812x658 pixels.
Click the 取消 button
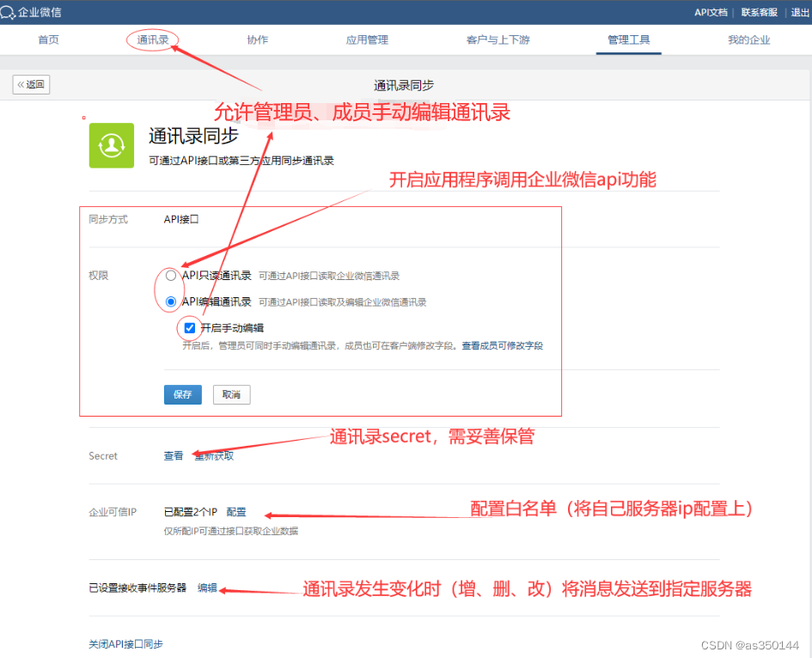[x=231, y=394]
